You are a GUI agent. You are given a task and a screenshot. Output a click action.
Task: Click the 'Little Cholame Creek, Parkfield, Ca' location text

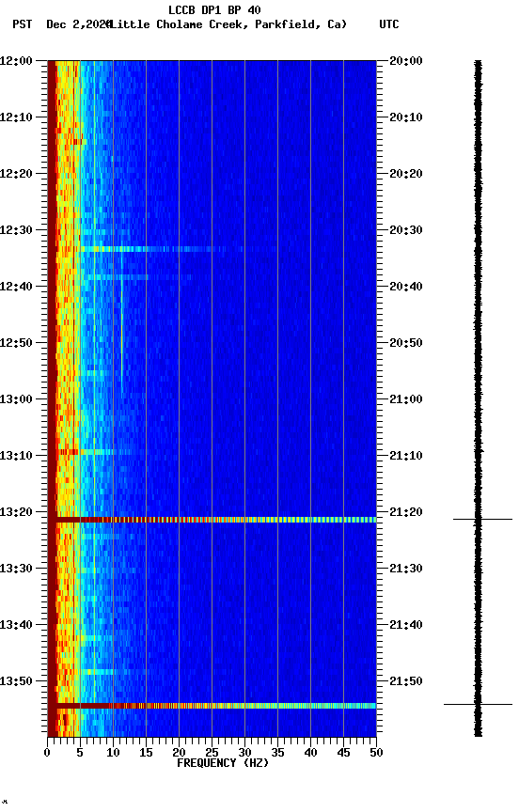(x=227, y=24)
